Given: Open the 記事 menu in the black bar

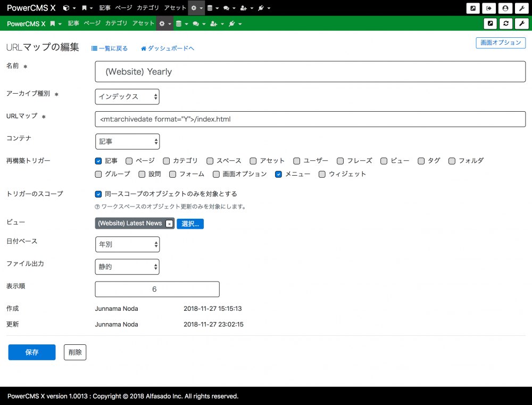Looking at the screenshot, I should tap(104, 7).
